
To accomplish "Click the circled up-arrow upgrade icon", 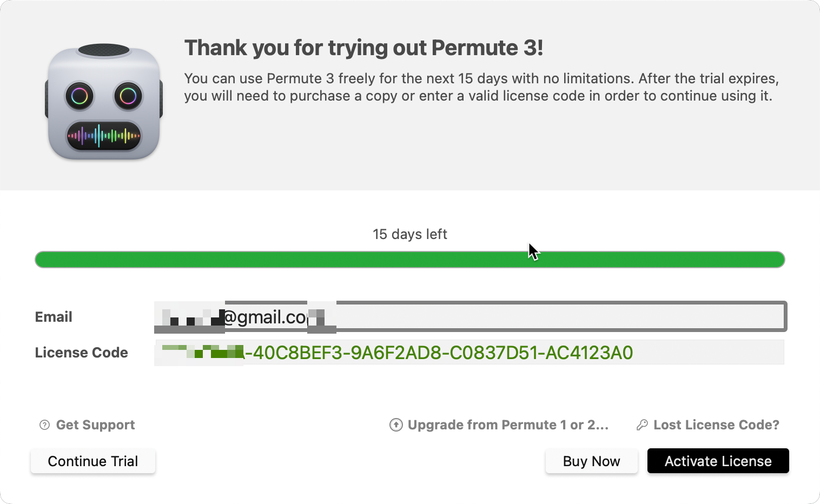I will (x=396, y=425).
